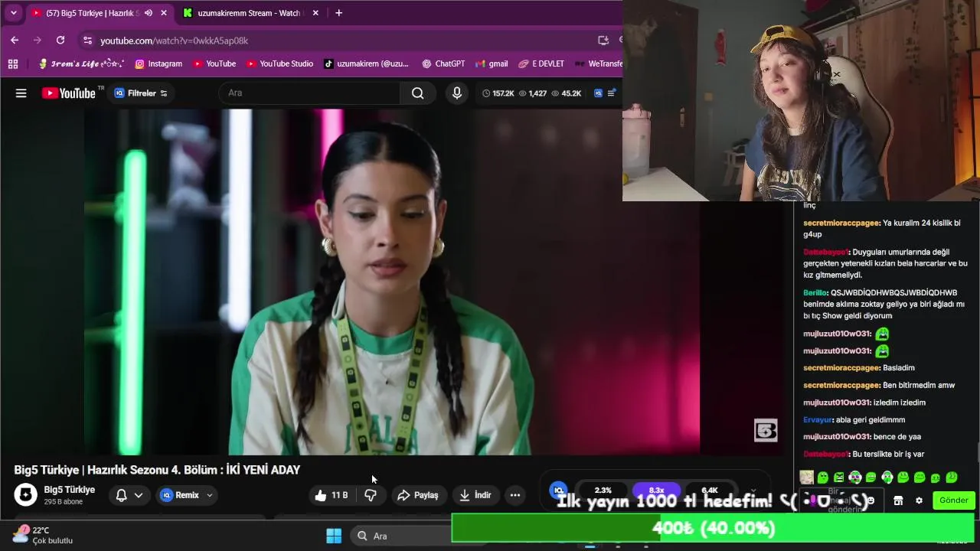
Task: Click the 6.4K vidIQ metric
Action: coord(710,490)
